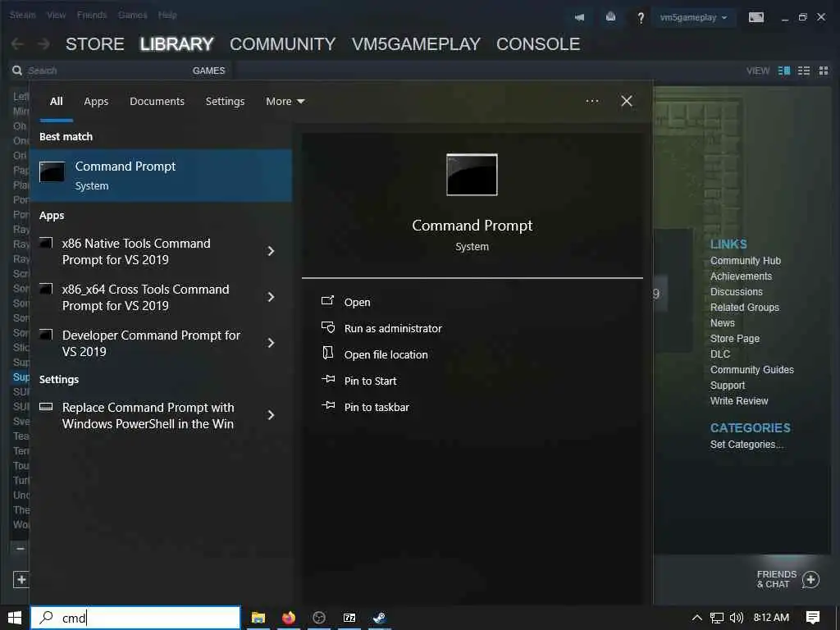The image size is (840, 630).
Task: Close the Windows search panel
Action: (626, 101)
